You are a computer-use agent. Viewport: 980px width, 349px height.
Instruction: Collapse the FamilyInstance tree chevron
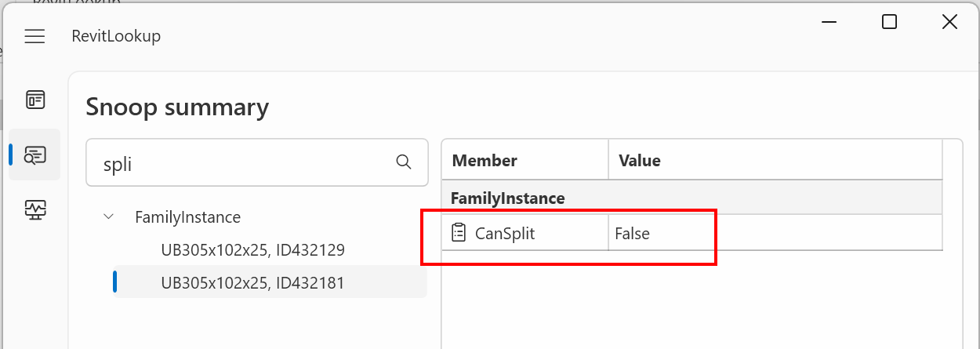click(108, 217)
